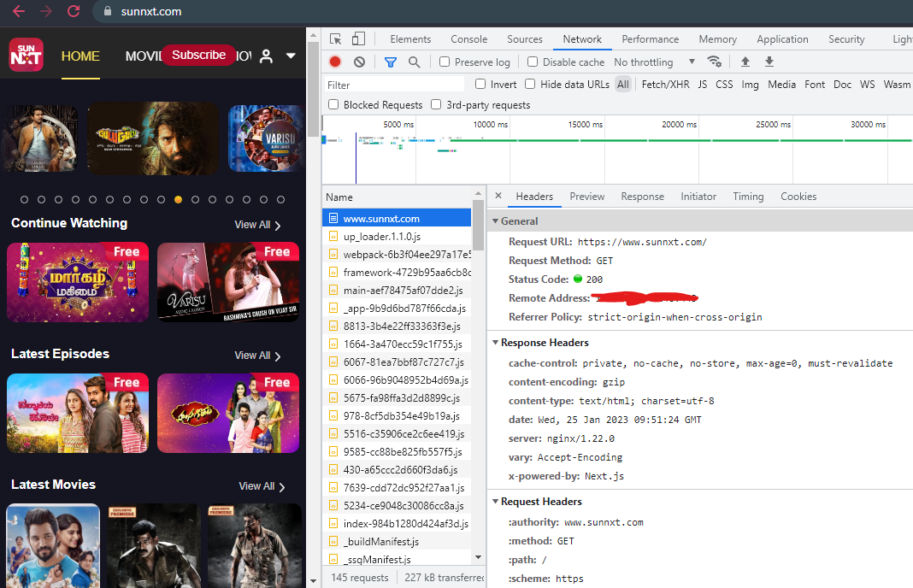The width and height of the screenshot is (913, 588).
Task: Toggle Hide data URLs checkbox
Action: [x=530, y=84]
